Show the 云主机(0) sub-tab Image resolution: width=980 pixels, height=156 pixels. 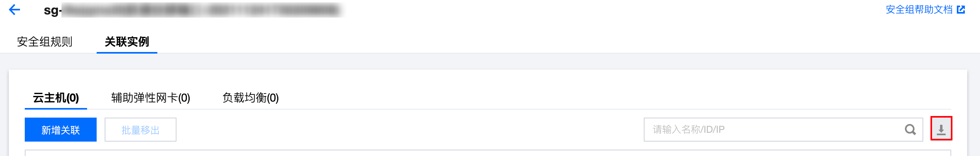point(56,98)
